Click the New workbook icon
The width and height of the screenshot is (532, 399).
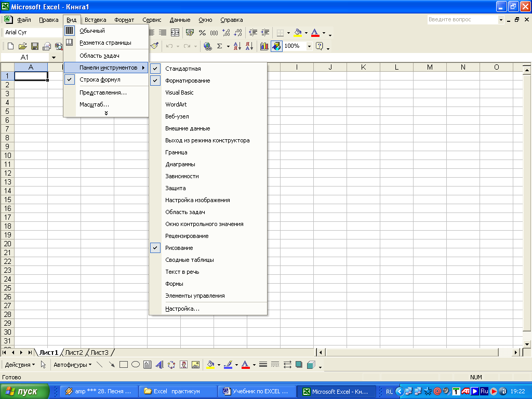coord(10,46)
